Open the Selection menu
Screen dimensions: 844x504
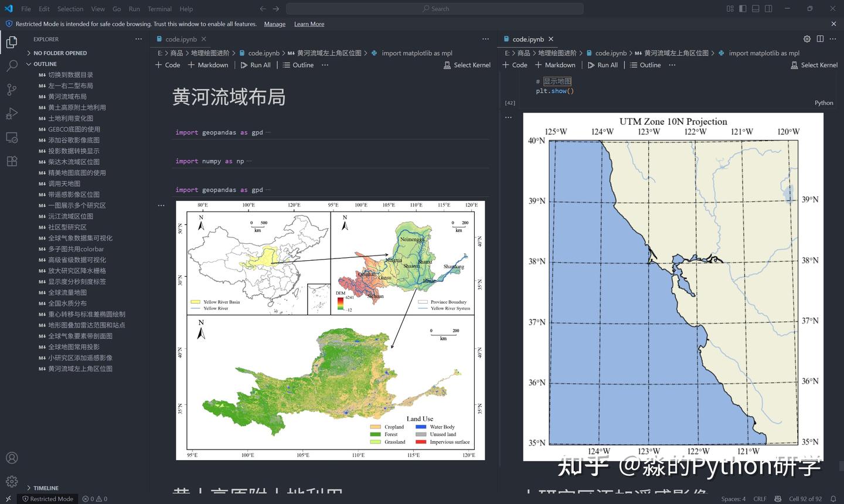[x=70, y=9]
